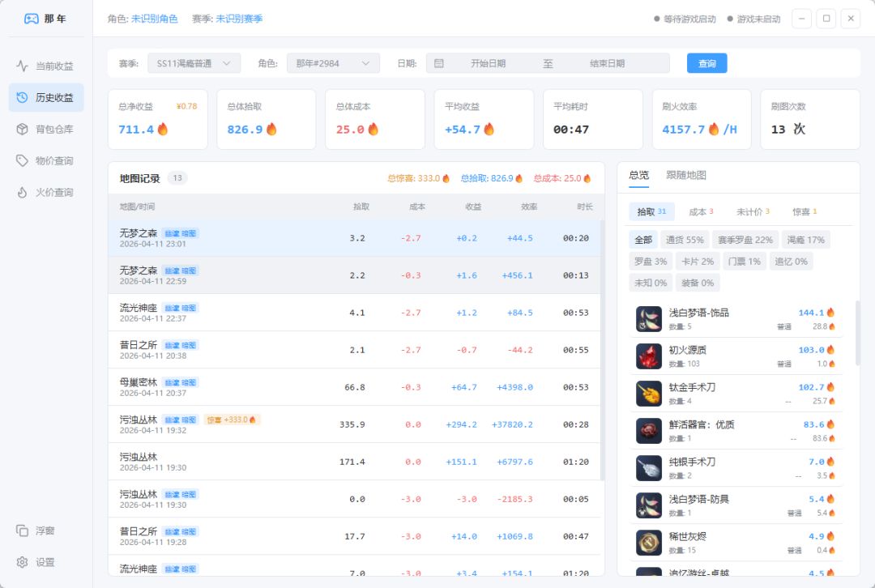
Task: Toggle the 未知 0% filter chip
Action: click(x=651, y=283)
